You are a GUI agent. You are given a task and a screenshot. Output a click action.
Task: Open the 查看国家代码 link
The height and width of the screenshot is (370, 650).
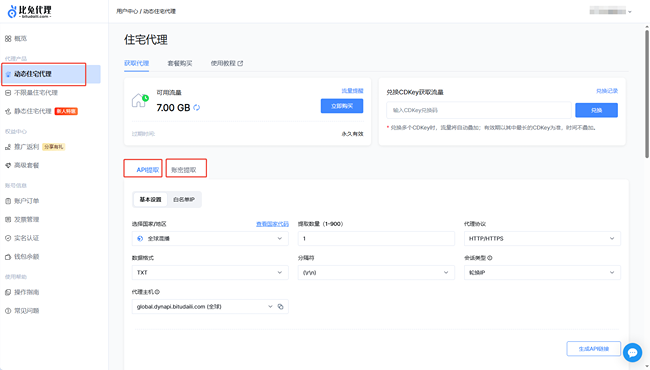272,224
